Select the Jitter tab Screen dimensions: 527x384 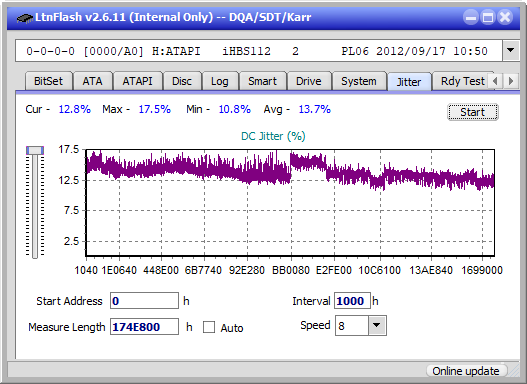coord(409,82)
